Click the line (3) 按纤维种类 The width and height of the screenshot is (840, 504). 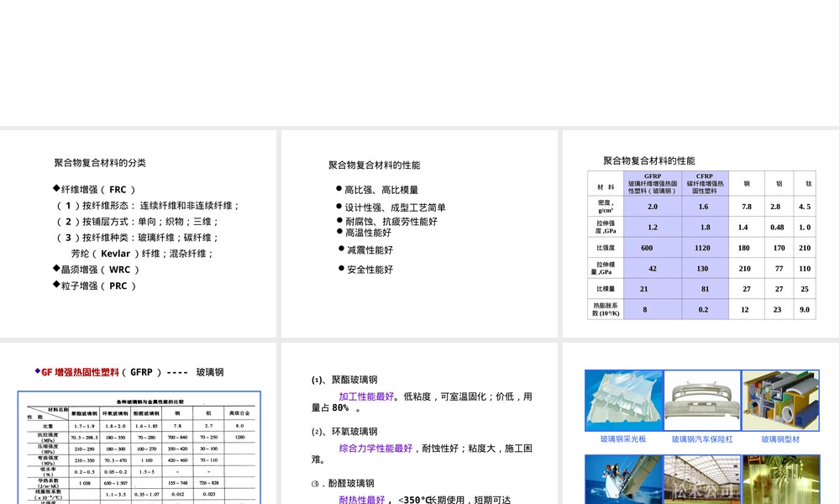tap(137, 237)
